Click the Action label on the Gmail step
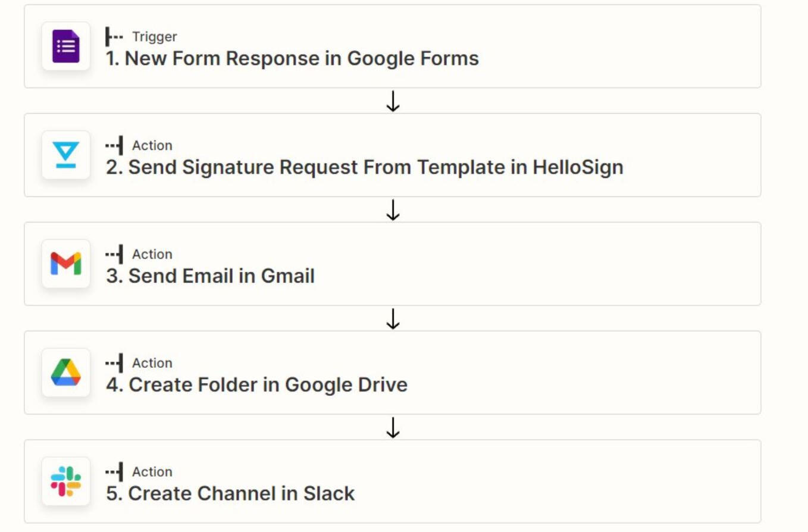The image size is (808, 532). (152, 255)
